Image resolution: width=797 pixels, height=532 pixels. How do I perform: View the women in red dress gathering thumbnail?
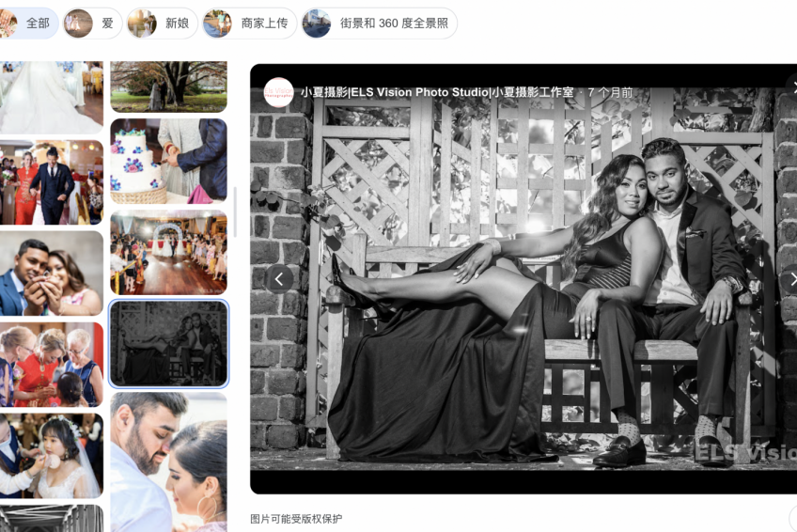(52, 365)
